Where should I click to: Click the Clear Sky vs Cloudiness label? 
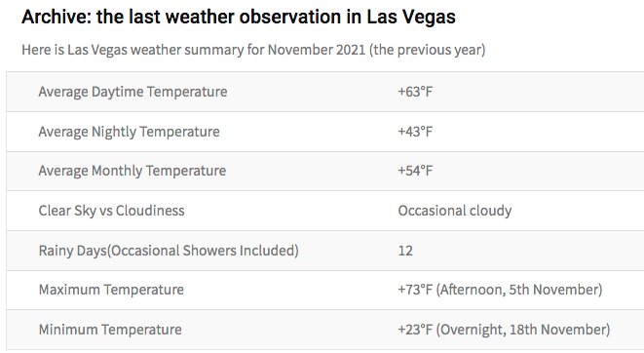point(111,211)
